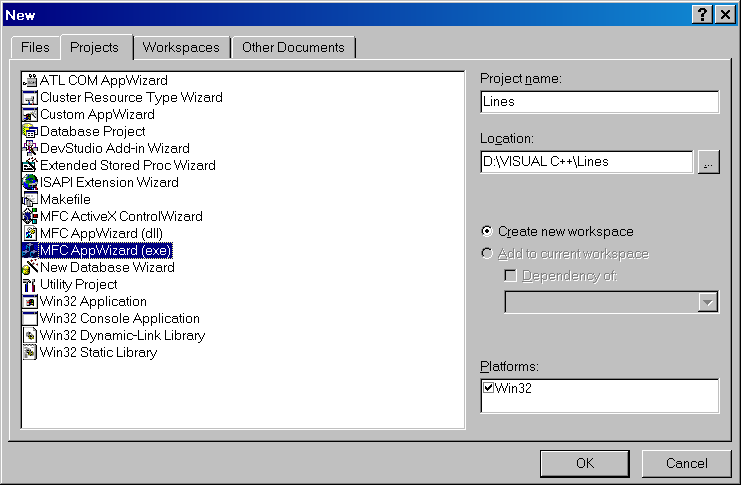Click the Location path input field
Viewport: 741px width, 485px height.
[586, 162]
